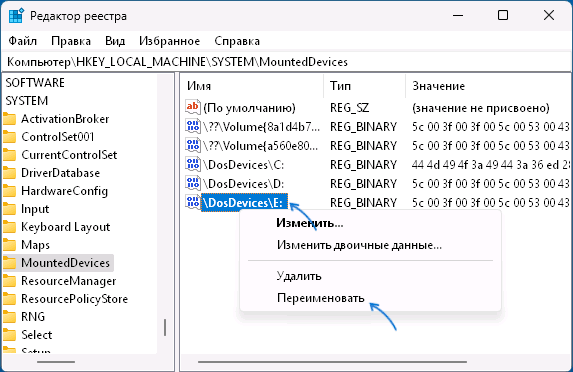Open the Справка menu
The height and width of the screenshot is (372, 573).
(237, 41)
